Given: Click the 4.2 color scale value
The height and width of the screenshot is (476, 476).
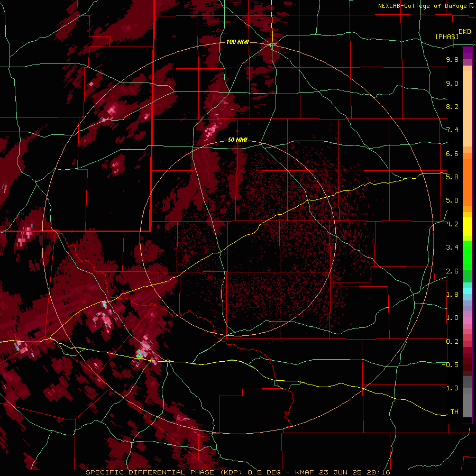Looking at the screenshot, I should tap(452, 224).
